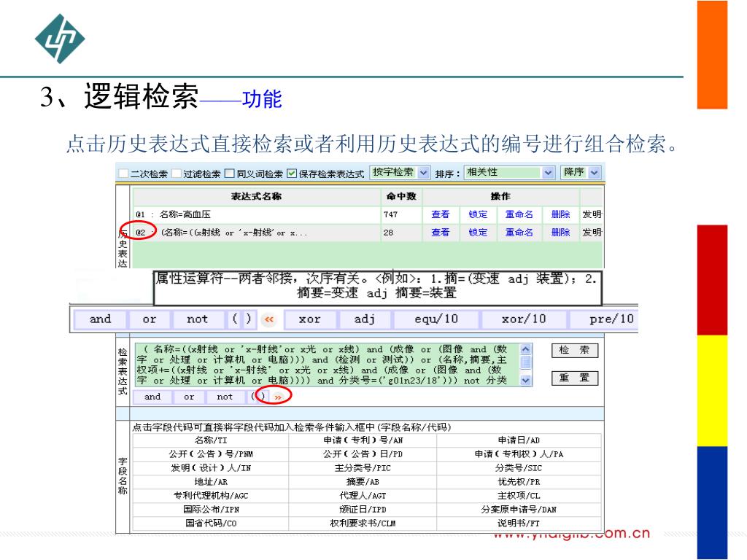
Task: Insert field code 说明书/FT
Action: point(519,524)
